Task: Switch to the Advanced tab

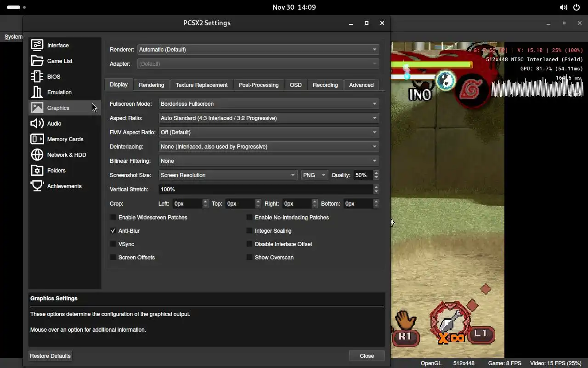Action: 362,85
